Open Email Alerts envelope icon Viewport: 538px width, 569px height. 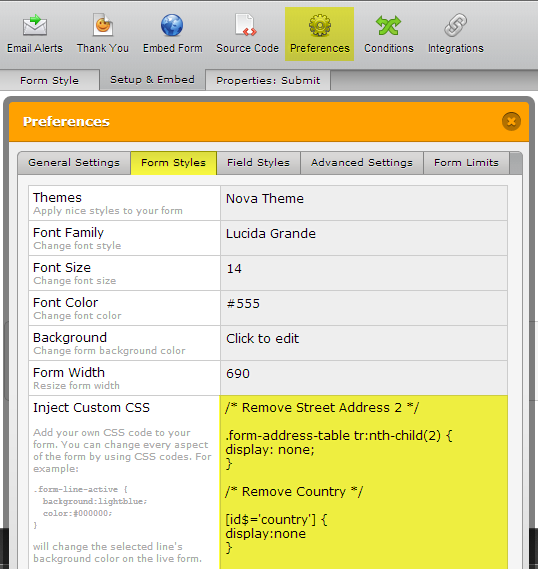coord(35,25)
